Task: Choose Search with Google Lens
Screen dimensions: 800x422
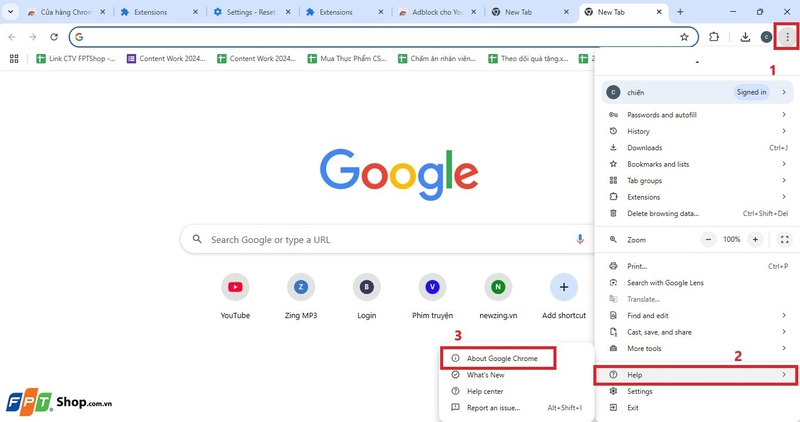Action: click(x=697, y=283)
